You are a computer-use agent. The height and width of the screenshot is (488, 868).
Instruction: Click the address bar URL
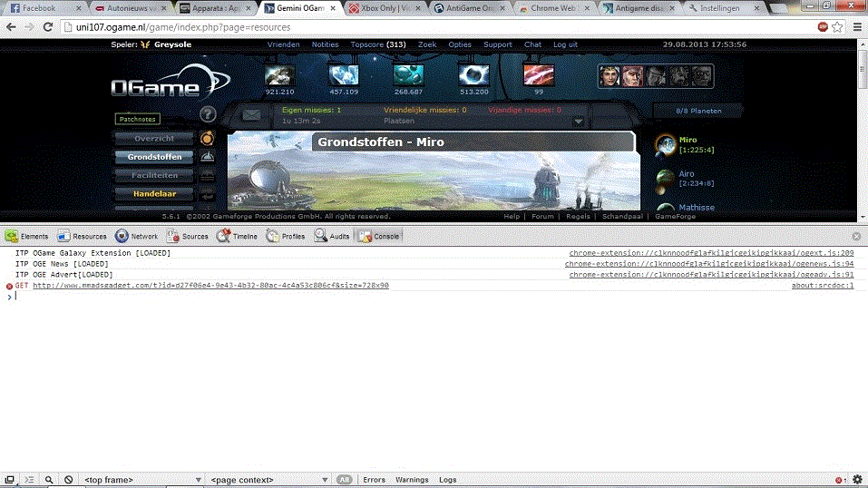183,27
